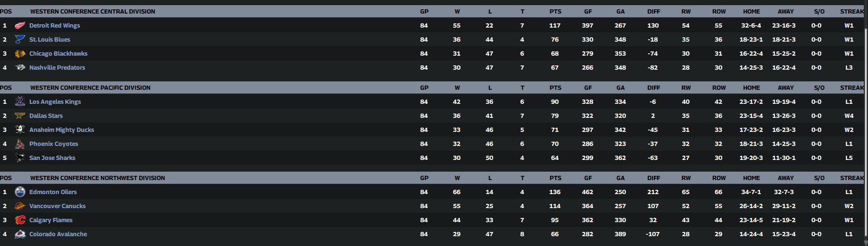Sort Pacific Division by HOME record column
This screenshot has height=246, width=868.
point(751,87)
